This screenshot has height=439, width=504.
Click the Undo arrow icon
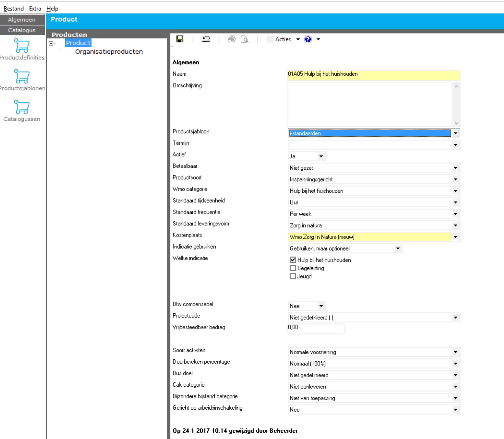tap(206, 39)
